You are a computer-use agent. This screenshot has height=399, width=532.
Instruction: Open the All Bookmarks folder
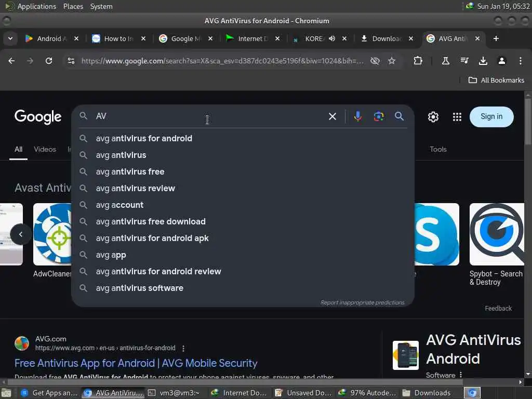tap(496, 81)
